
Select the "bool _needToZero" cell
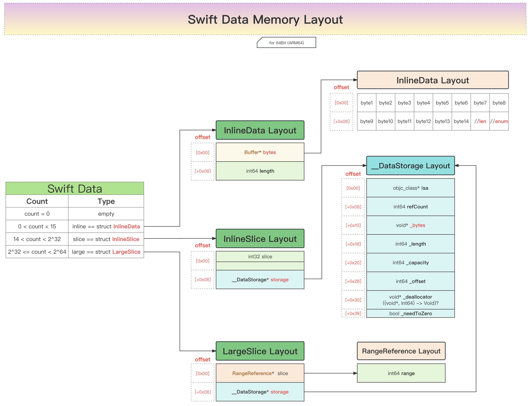(x=410, y=314)
